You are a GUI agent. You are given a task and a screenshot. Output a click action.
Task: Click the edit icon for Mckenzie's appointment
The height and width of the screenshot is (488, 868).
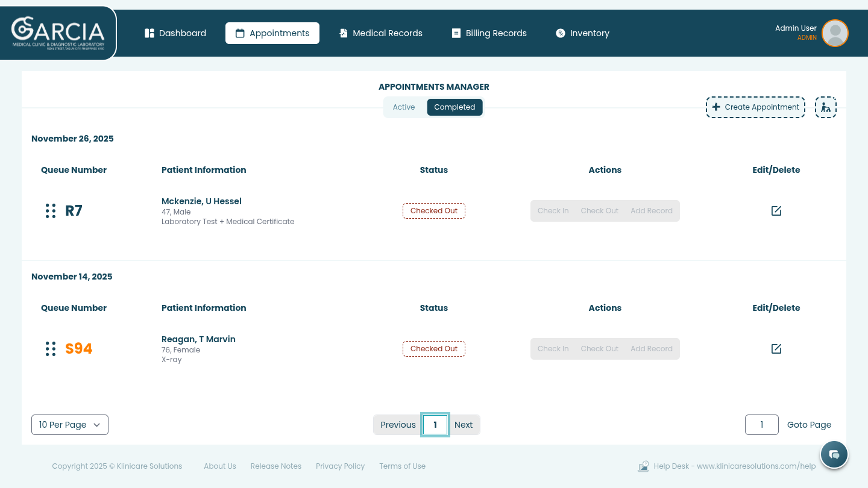point(776,211)
